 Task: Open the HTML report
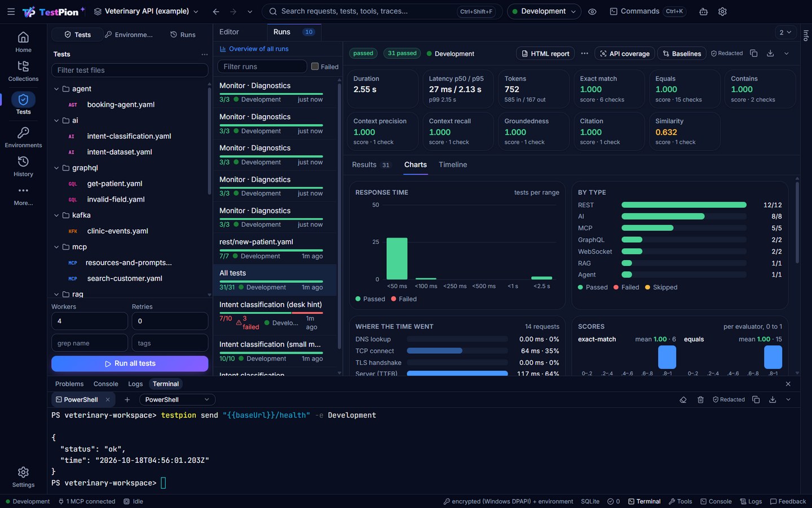coord(545,54)
